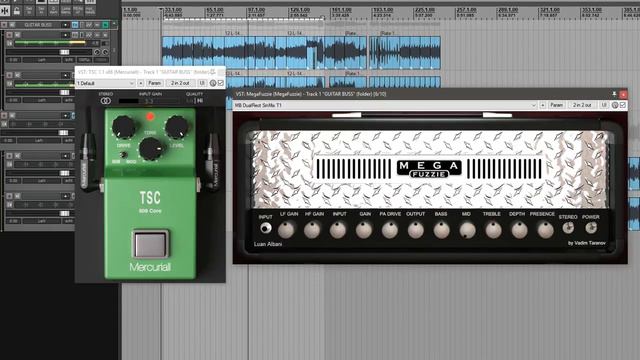The image size is (640, 360).
Task: Adjust the Output knob on MegaFuzzie
Action: pos(416,230)
